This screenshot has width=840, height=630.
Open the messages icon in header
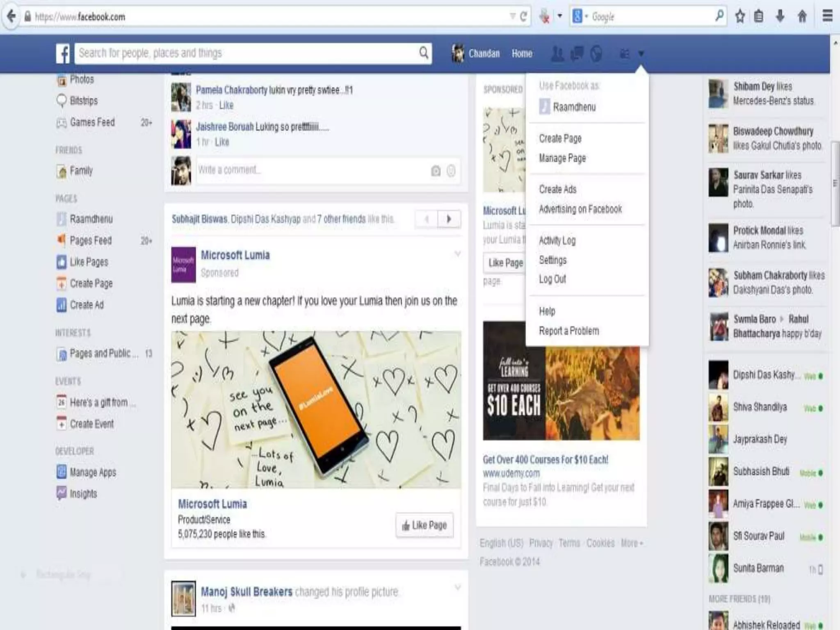[577, 54]
